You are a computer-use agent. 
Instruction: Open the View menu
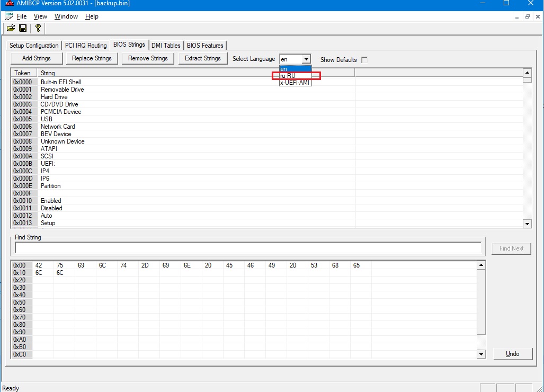coord(40,16)
